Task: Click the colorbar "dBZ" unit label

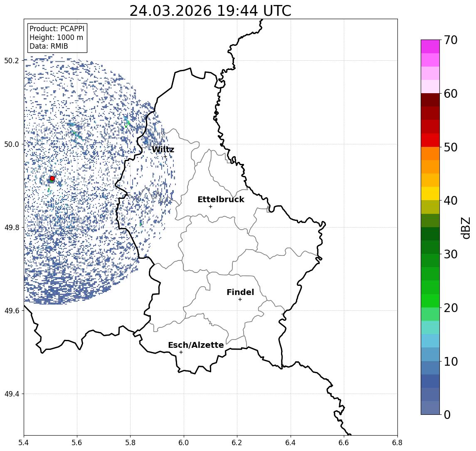Action: 466,228
